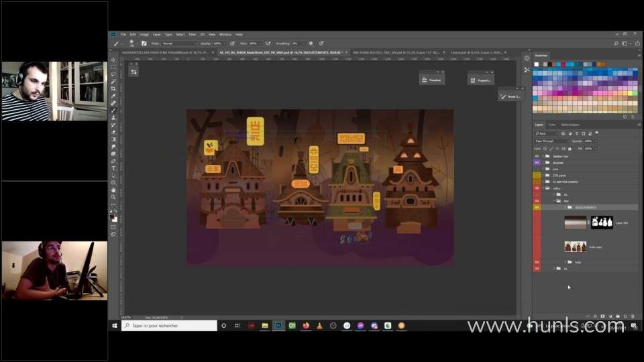Screen dimensions: 644x362
Task: Select the Crop tool
Action: coord(113,88)
